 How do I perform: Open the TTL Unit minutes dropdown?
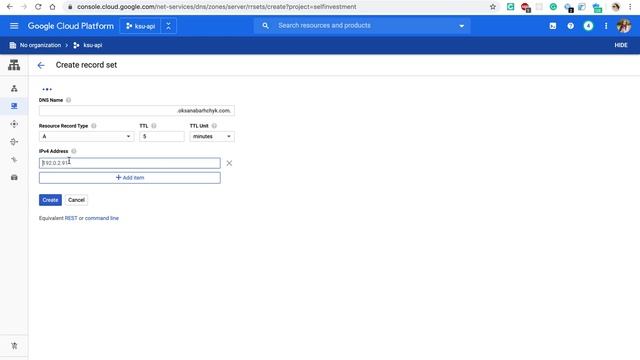click(212, 136)
